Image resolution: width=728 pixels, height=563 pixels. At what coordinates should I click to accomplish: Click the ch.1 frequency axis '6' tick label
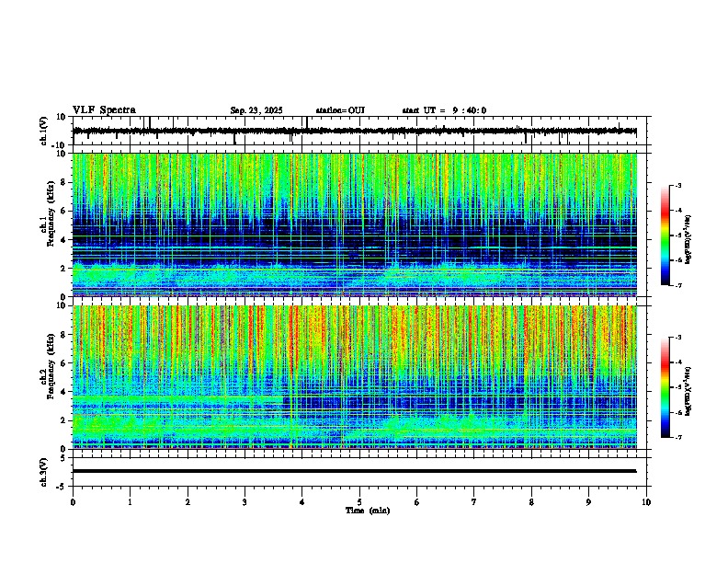click(x=63, y=212)
